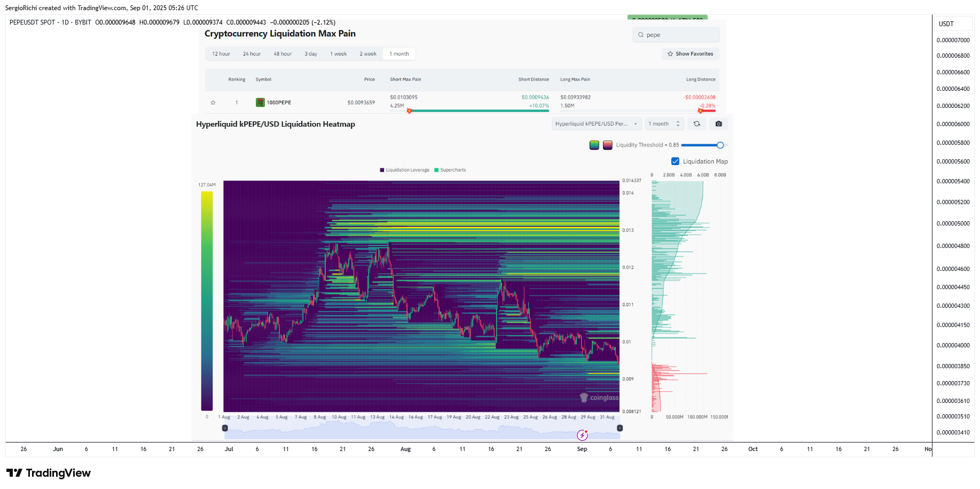Sort by the Ranking column header
This screenshot has height=489, width=980.
coord(237,80)
